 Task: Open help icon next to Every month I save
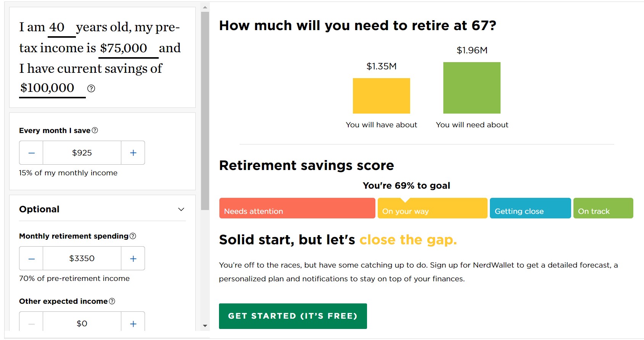tap(95, 130)
